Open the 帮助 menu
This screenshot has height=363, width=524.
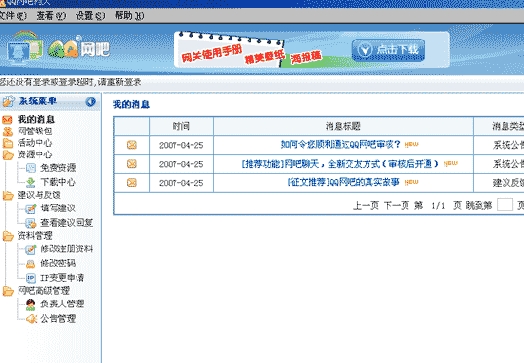[129, 16]
